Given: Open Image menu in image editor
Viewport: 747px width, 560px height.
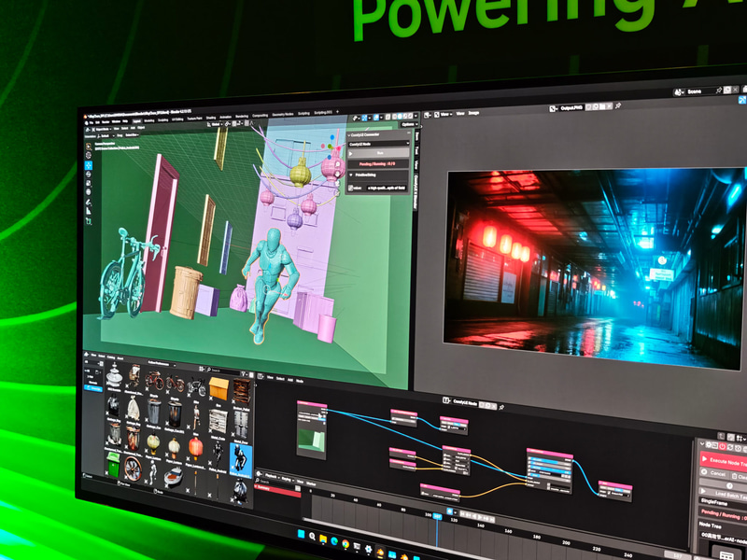Looking at the screenshot, I should coord(473,113).
